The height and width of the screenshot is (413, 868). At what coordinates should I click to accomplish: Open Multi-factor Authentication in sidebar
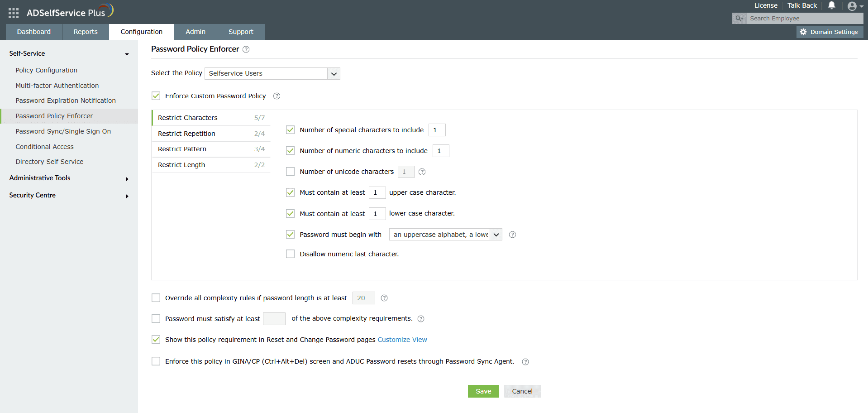[57, 86]
